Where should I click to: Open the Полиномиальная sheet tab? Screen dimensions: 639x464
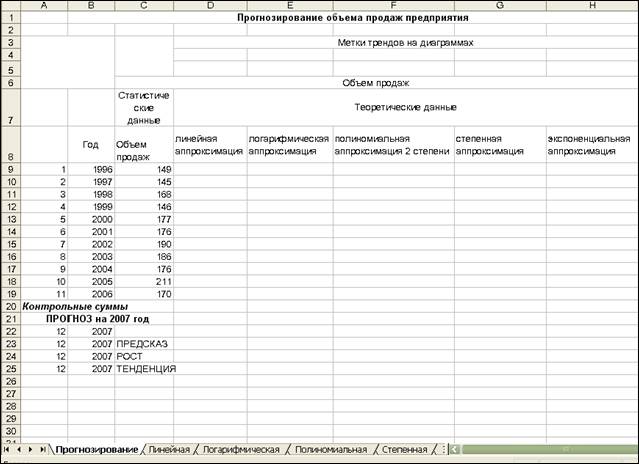point(331,449)
